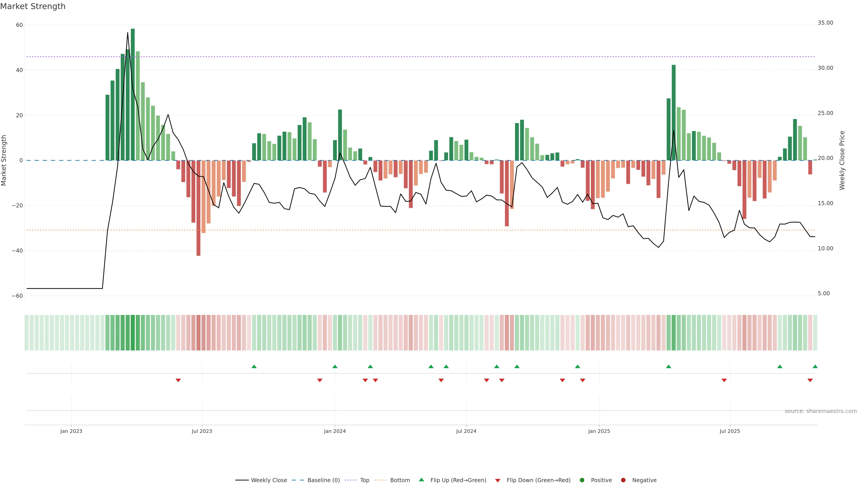Click the first Flip Down red triangle marker
Viewport: 868px width, 488px height.
click(x=178, y=380)
